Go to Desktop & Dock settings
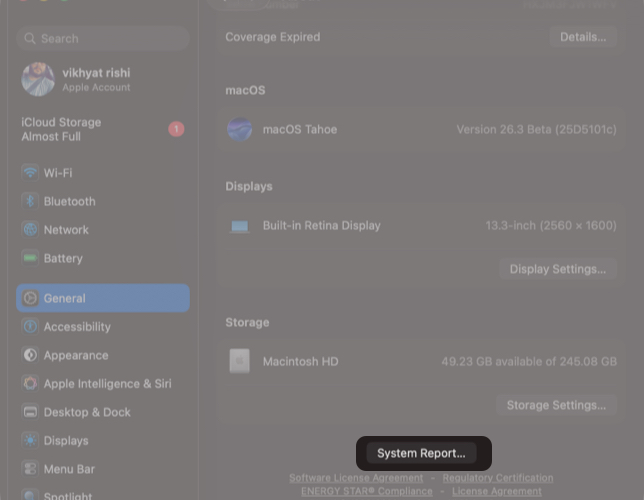The image size is (644, 500). click(x=87, y=412)
